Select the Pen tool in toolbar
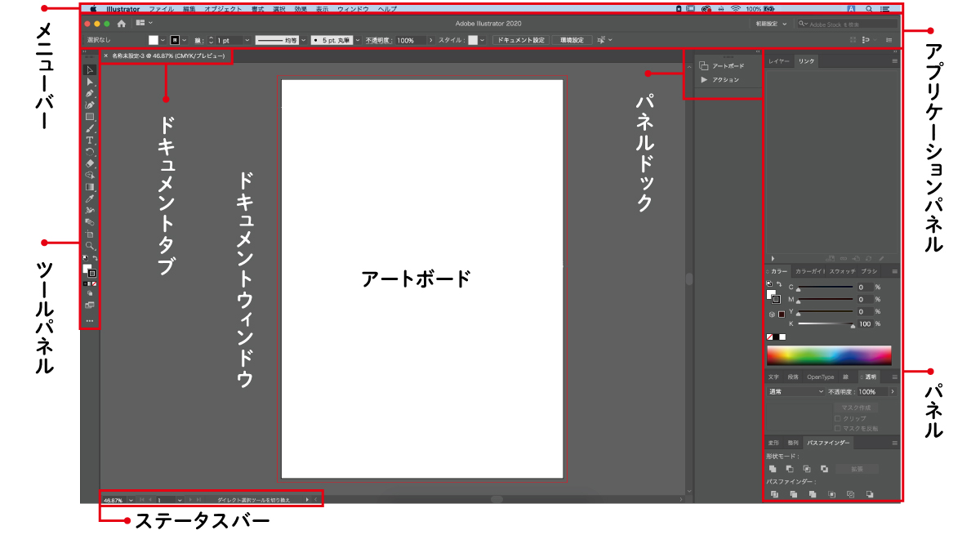 (x=90, y=93)
